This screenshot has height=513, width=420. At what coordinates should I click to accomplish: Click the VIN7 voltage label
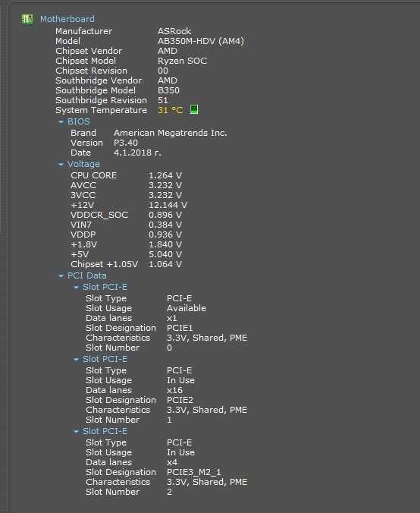click(x=81, y=225)
